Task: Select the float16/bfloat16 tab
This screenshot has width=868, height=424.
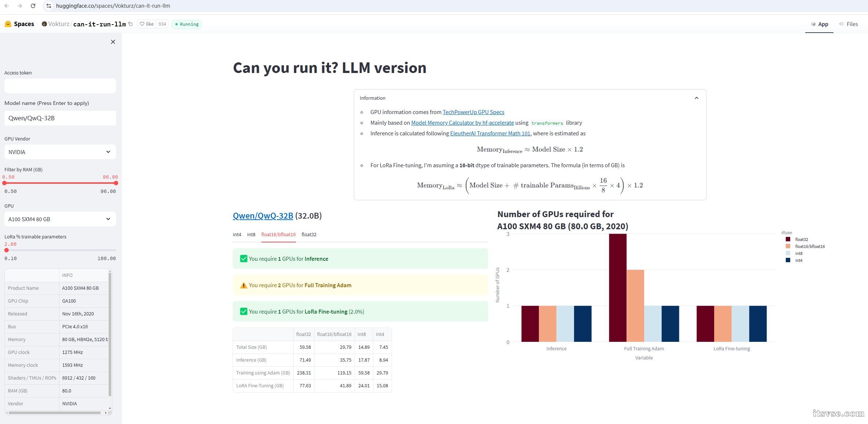Action: tap(279, 234)
